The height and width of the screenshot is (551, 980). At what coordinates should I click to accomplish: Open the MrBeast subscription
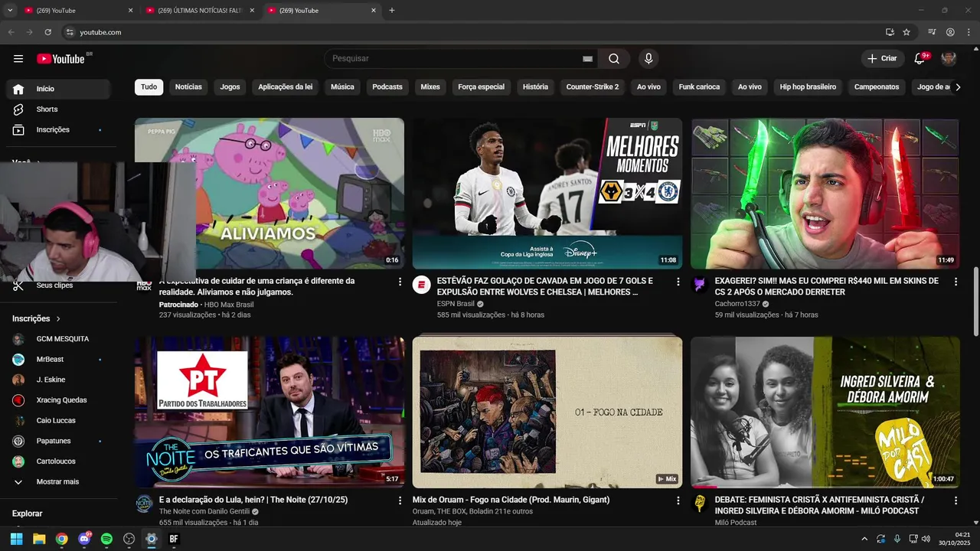(x=58, y=360)
